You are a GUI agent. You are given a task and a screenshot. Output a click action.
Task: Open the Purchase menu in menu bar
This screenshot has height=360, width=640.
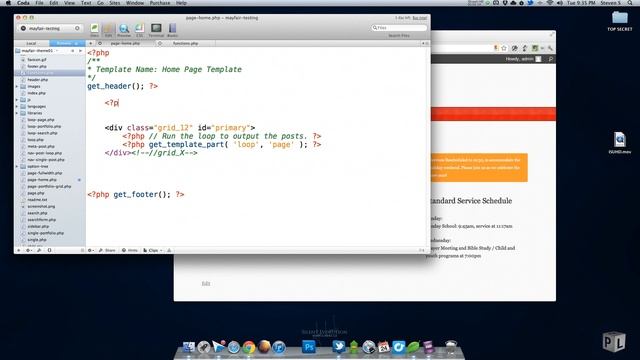point(160,3)
